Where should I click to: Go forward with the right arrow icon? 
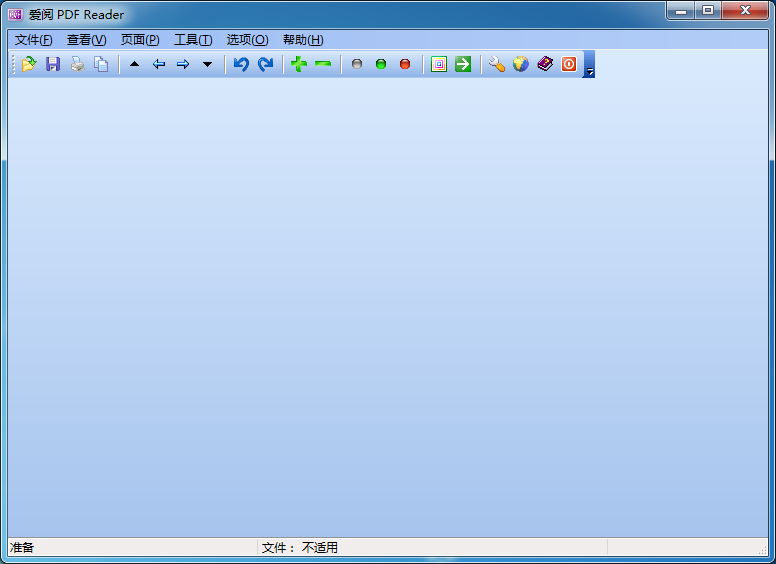pos(183,64)
